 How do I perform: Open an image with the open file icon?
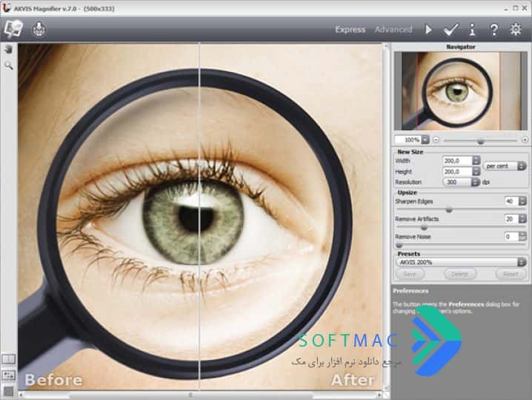[13, 29]
